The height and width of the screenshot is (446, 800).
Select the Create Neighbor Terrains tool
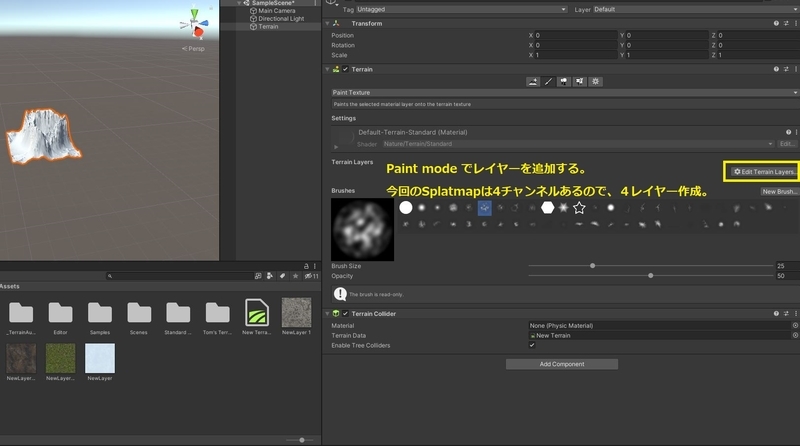point(533,82)
